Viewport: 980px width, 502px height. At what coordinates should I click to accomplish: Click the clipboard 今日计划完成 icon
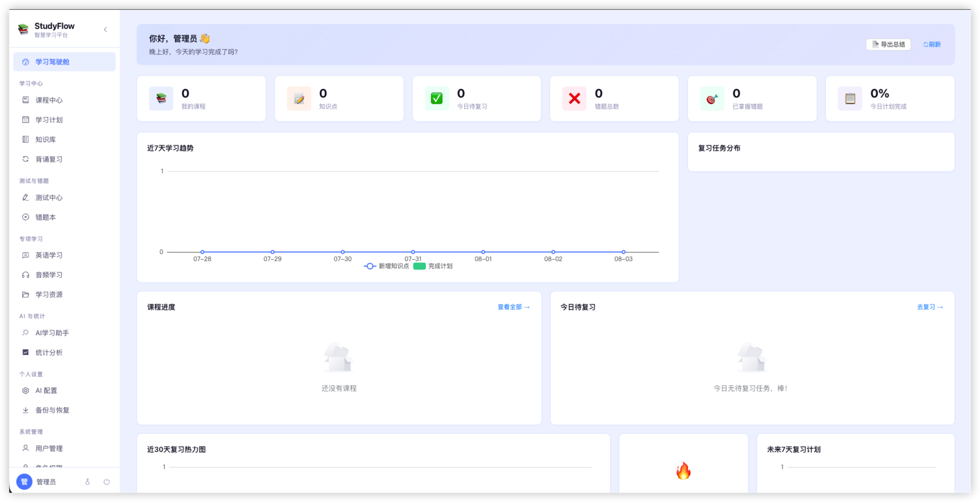[x=850, y=98]
